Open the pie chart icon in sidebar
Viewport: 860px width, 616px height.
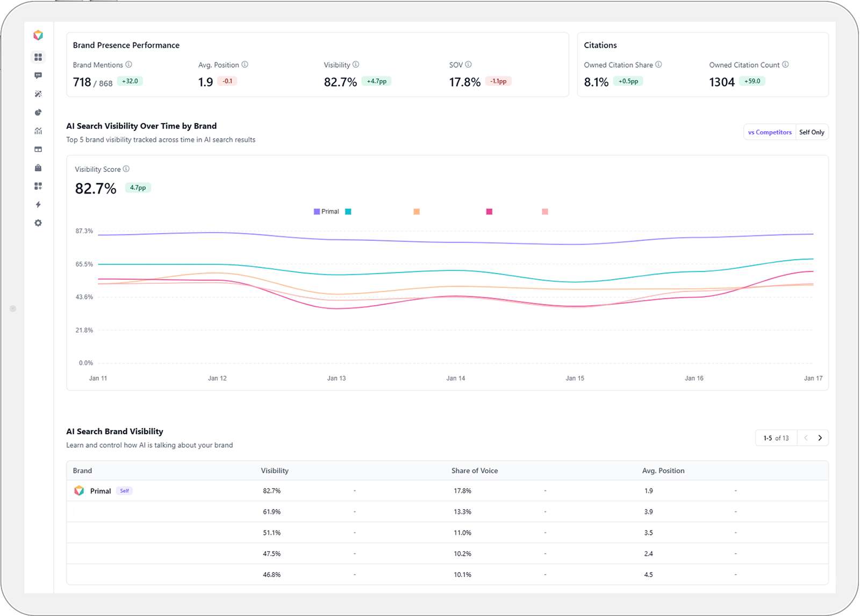click(38, 112)
